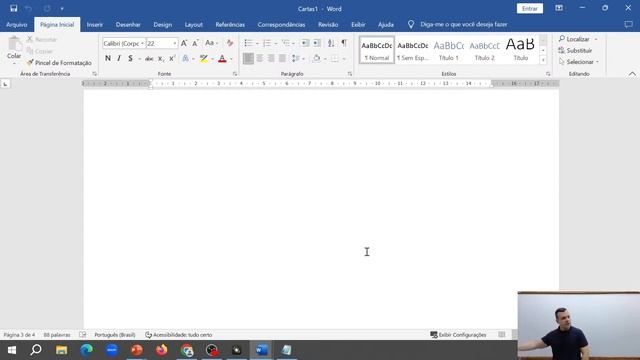Click Recortar scissors icon
The image size is (640, 360).
pyautogui.click(x=29, y=40)
